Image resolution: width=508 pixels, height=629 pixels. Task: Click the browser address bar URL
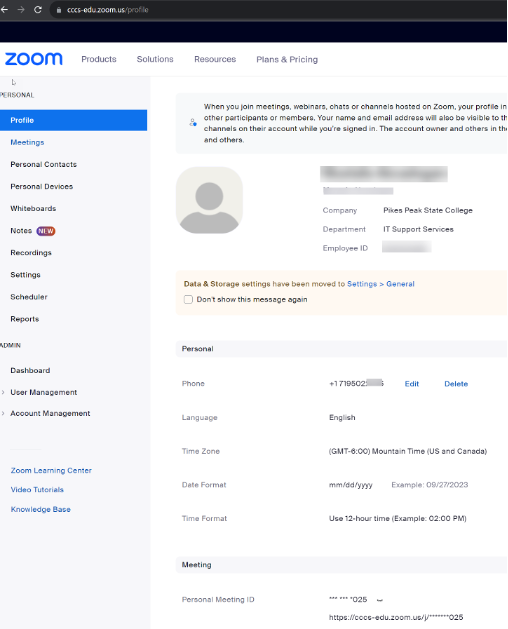coord(108,10)
